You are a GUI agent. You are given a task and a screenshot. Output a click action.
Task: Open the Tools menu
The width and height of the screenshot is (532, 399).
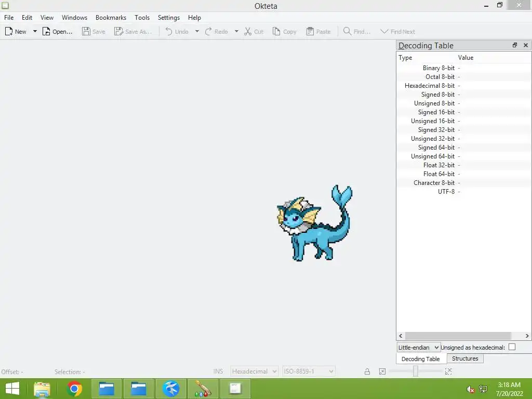pos(142,17)
